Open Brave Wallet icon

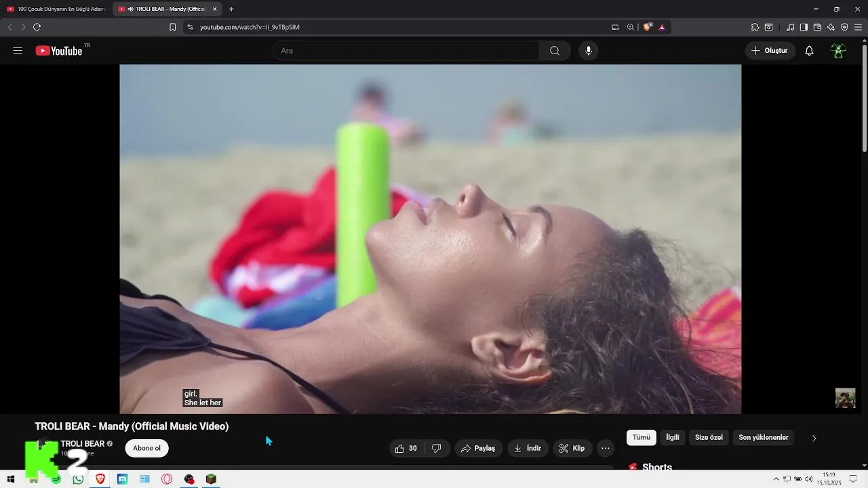(x=817, y=27)
